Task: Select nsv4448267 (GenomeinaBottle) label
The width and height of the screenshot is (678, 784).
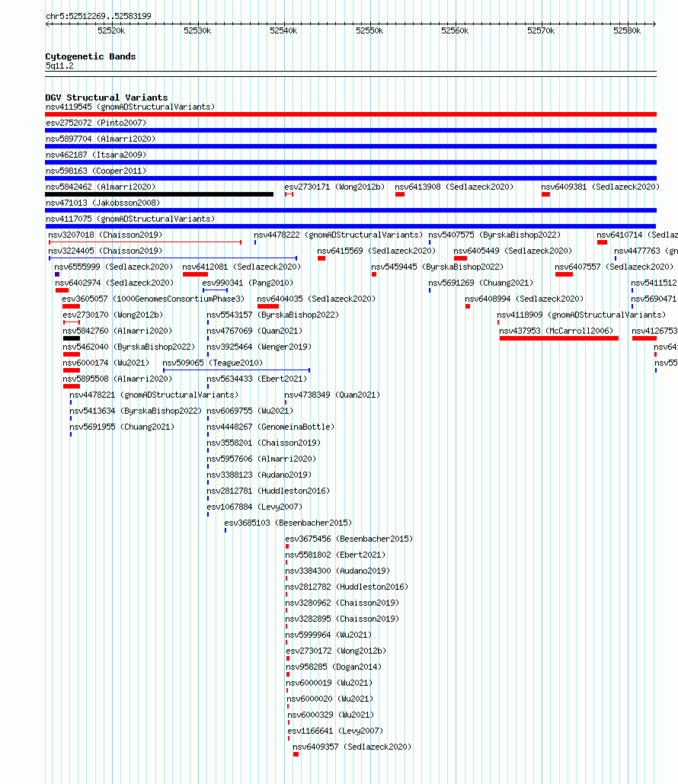Action: (270, 427)
